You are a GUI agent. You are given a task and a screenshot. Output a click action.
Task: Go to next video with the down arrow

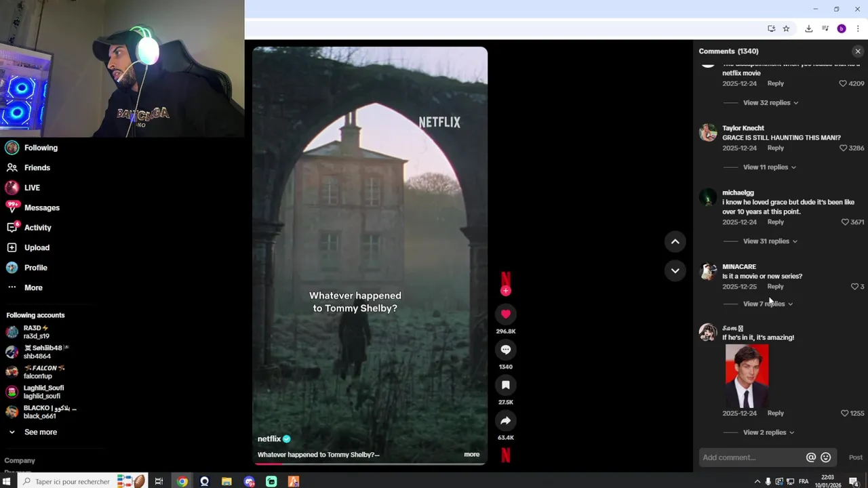coord(675,270)
